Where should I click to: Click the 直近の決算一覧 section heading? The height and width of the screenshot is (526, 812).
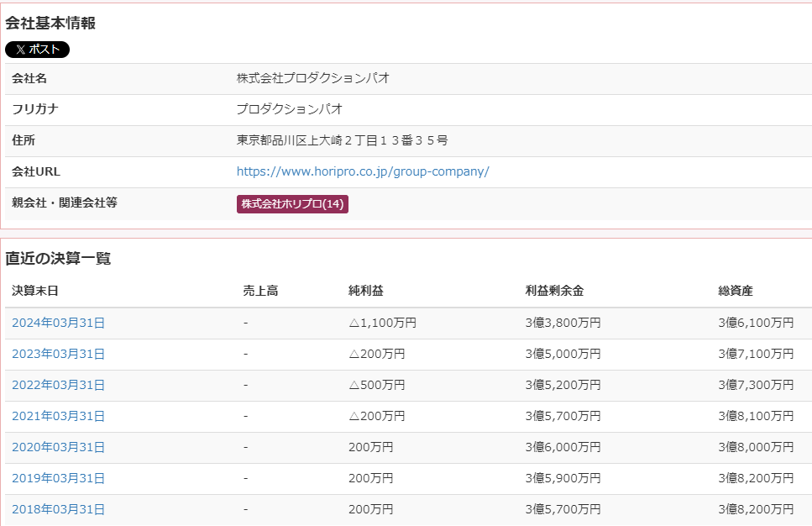tap(58, 258)
